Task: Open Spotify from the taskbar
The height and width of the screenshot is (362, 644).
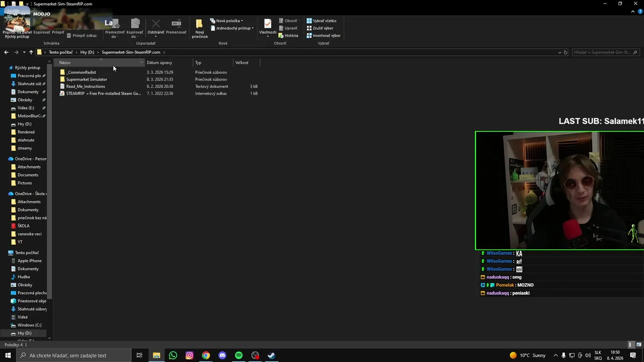Action: pos(238,355)
